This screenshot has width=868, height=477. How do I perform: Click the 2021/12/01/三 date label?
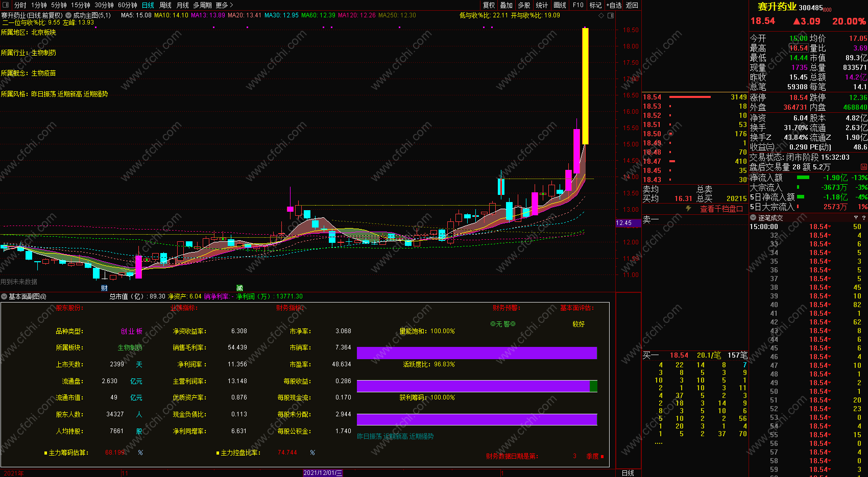pyautogui.click(x=323, y=473)
